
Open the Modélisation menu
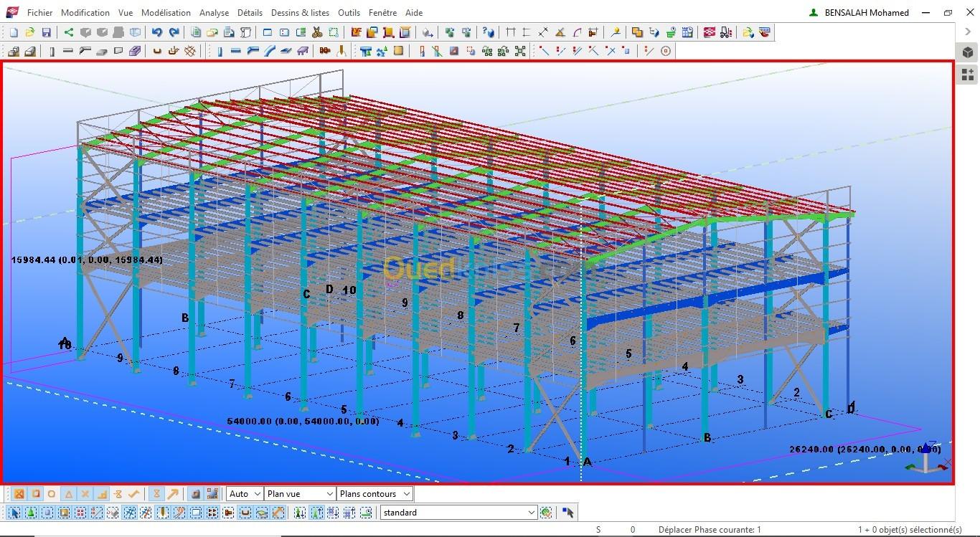coord(166,13)
